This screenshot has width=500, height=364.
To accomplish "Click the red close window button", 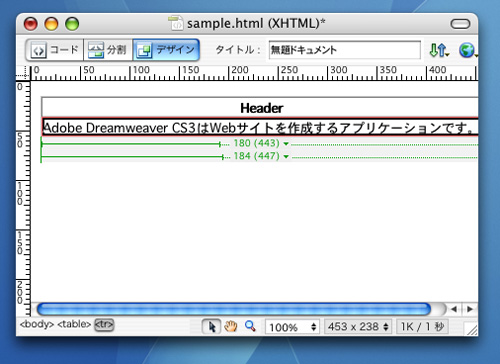I will click(x=31, y=24).
